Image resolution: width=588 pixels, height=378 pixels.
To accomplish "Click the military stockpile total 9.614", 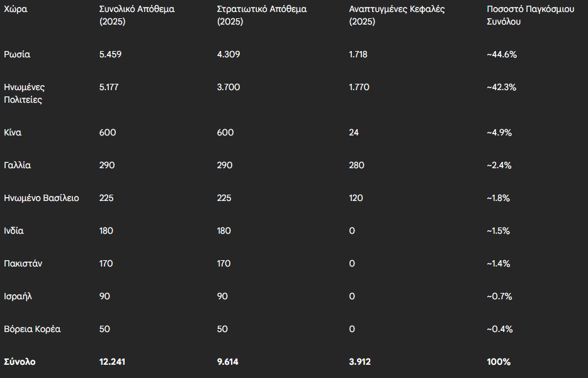I will coord(228,362).
